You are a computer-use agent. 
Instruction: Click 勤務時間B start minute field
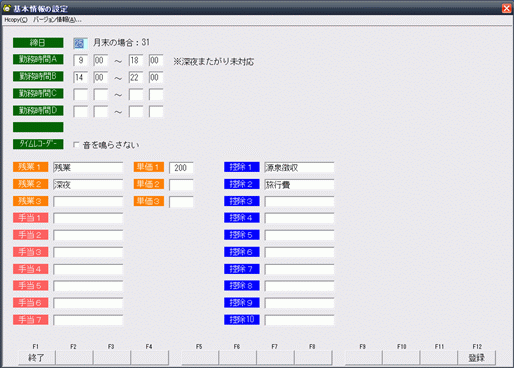pos(101,77)
